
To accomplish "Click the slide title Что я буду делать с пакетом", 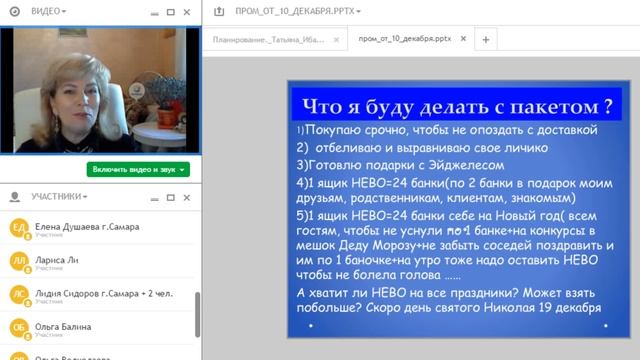I will point(457,106).
